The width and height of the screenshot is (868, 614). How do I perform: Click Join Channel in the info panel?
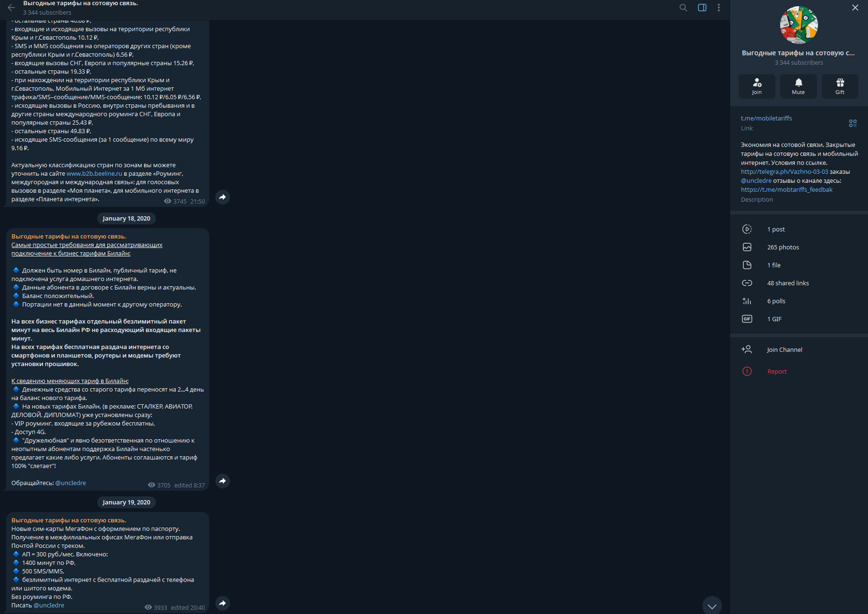pos(799,350)
